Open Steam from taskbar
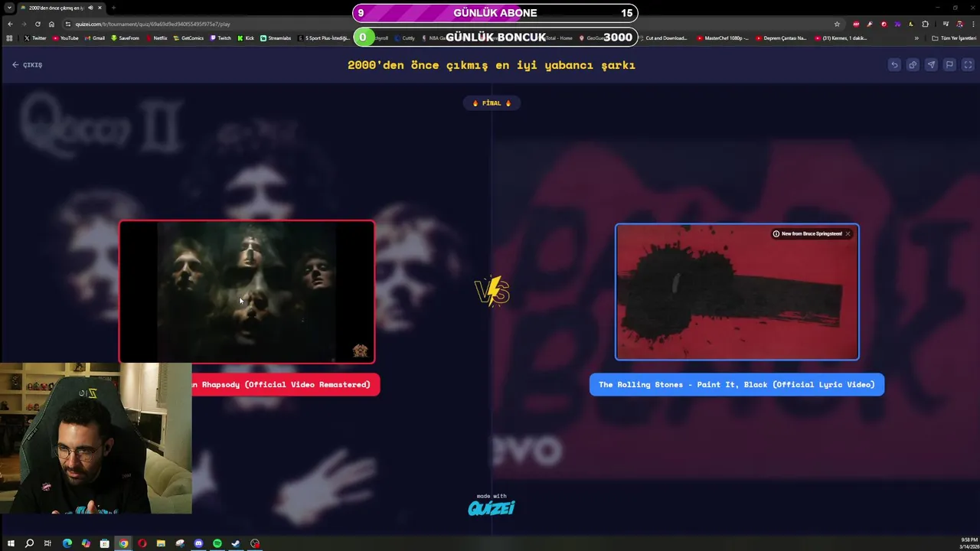The image size is (980, 551). point(236,543)
